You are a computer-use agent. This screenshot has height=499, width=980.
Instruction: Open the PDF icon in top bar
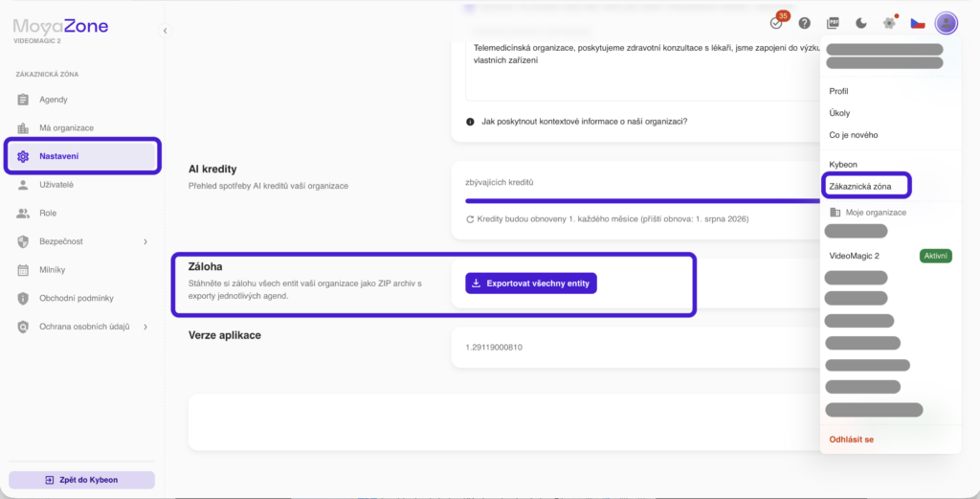[x=833, y=23]
